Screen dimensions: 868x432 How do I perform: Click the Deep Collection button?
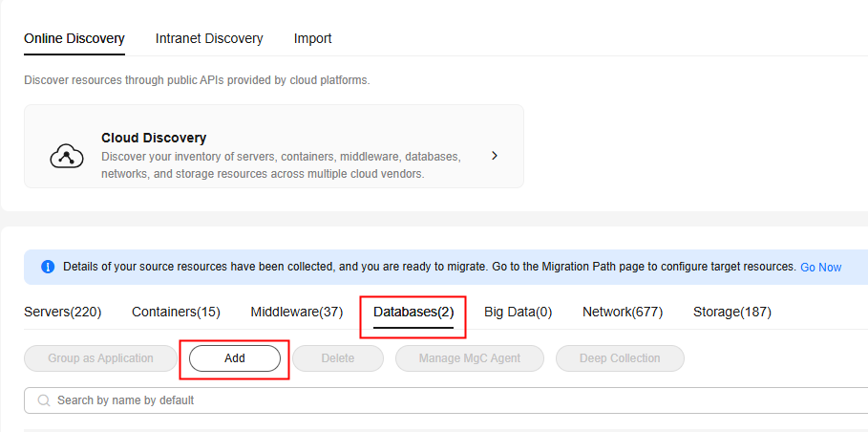(x=620, y=358)
